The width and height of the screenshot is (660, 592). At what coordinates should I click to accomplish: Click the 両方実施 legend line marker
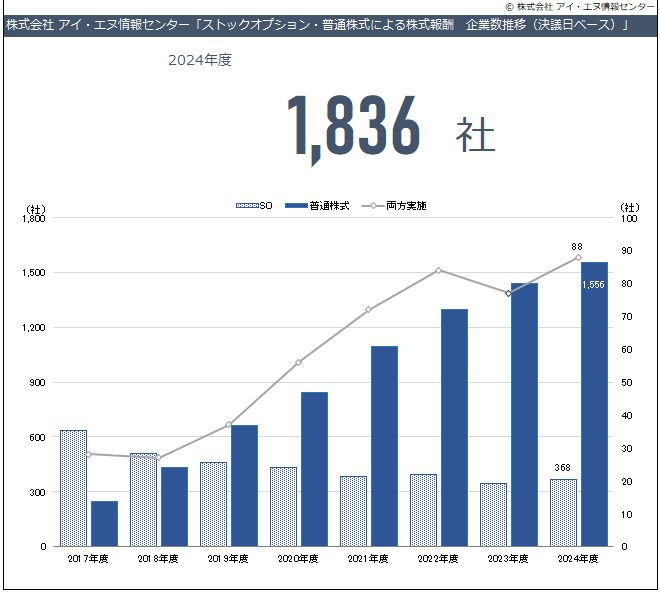click(x=373, y=206)
